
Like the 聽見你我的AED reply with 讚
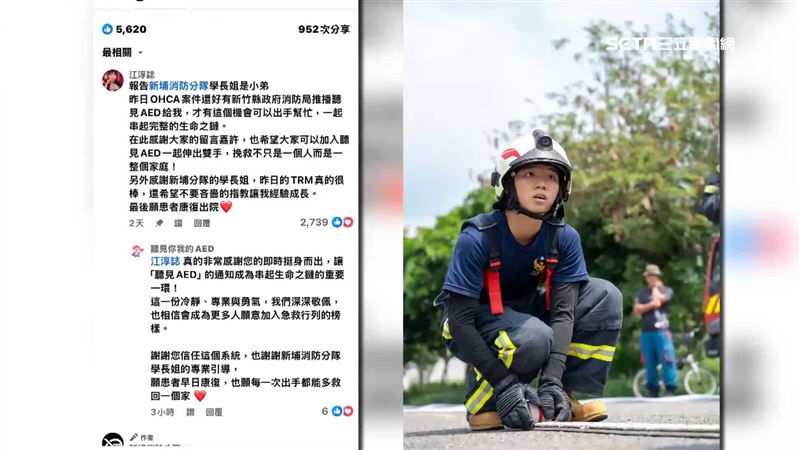pyautogui.click(x=190, y=412)
